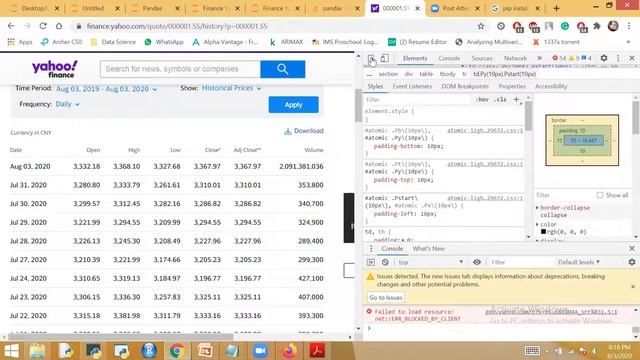Toggle the device toolbar icon in DevTools
The image size is (640, 360).
click(x=384, y=58)
